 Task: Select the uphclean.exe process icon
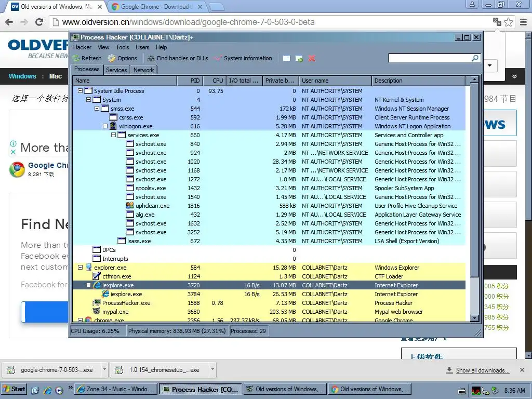pyautogui.click(x=129, y=205)
